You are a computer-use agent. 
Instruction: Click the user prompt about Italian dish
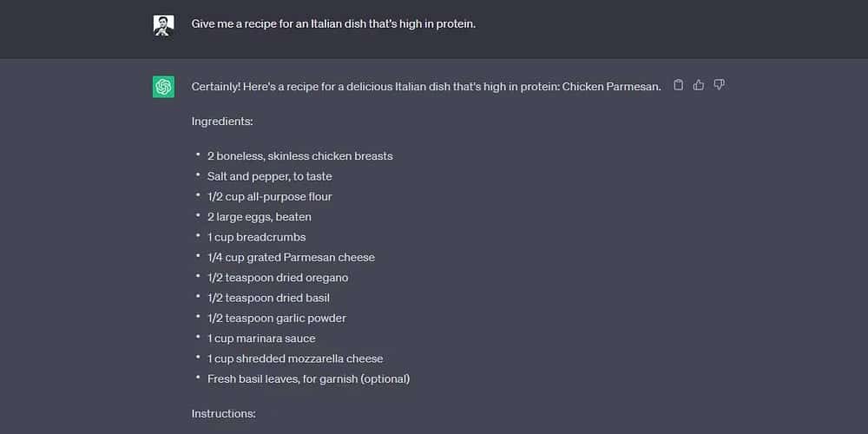pos(333,24)
